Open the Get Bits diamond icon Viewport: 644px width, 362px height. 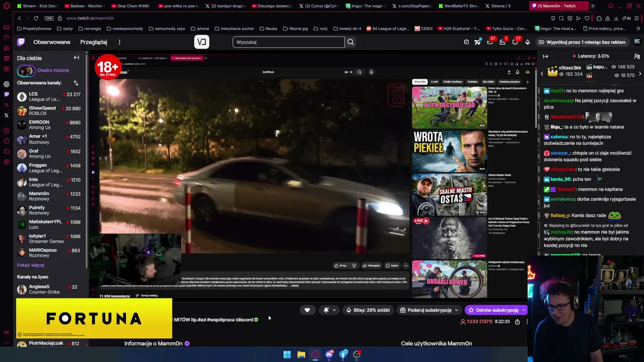(x=527, y=42)
